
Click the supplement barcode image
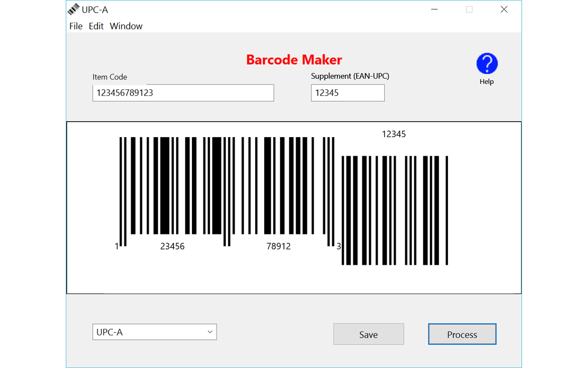click(x=395, y=210)
